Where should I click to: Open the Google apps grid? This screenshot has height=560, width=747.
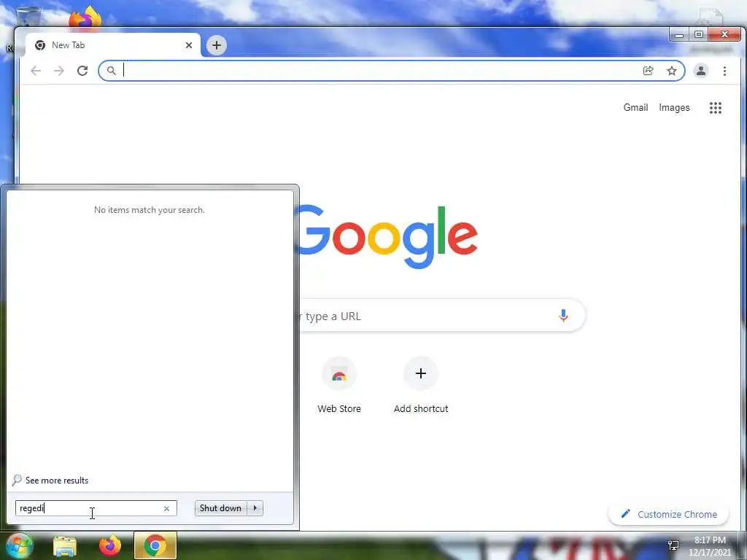715,108
